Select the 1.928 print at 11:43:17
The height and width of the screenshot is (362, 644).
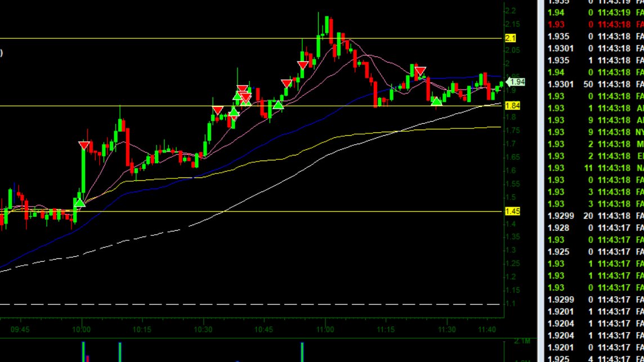tap(596, 227)
